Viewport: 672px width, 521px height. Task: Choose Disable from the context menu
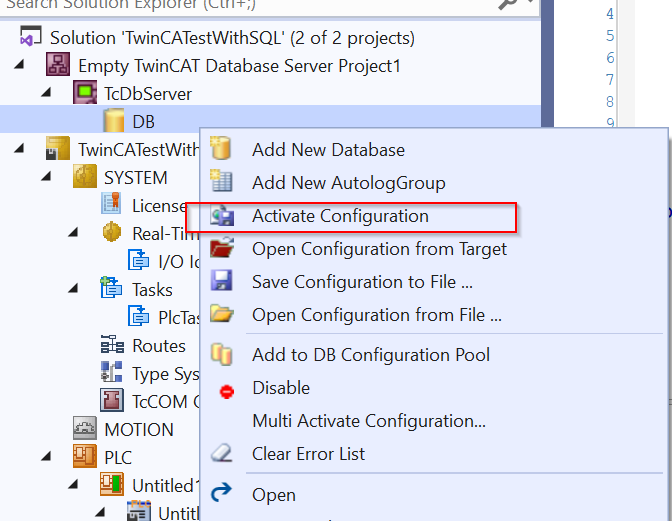tap(434, 387)
